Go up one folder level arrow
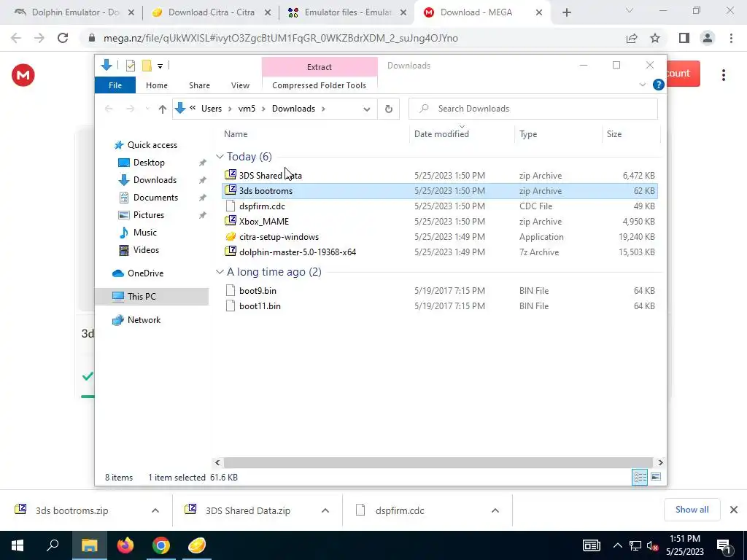This screenshot has width=747, height=560. point(163,109)
